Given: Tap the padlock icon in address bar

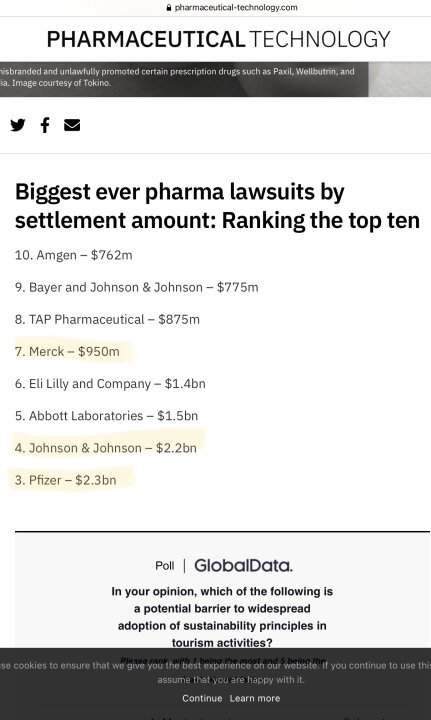Looking at the screenshot, I should click(x=169, y=7).
